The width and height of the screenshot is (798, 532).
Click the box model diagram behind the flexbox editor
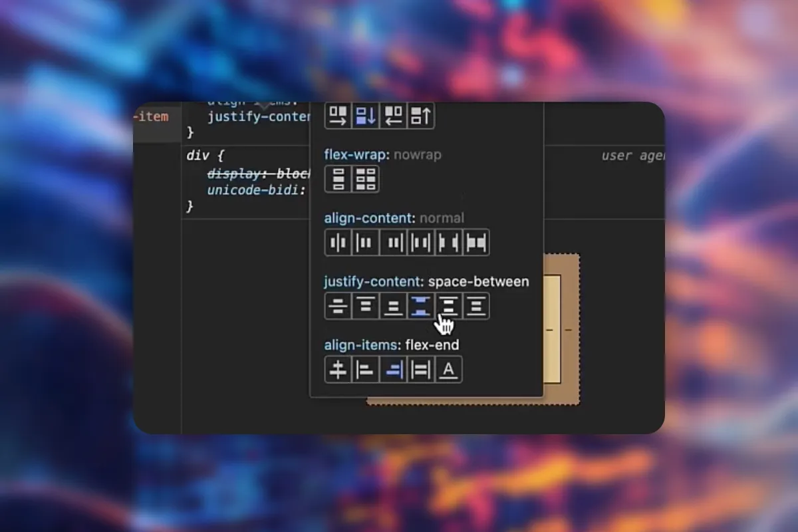pos(562,329)
